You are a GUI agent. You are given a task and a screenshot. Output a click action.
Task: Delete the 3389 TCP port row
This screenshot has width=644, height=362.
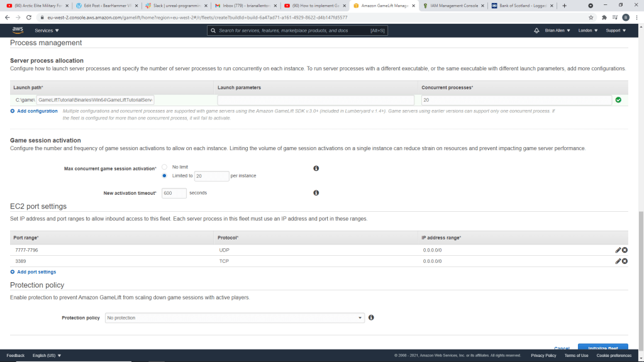coord(625,261)
